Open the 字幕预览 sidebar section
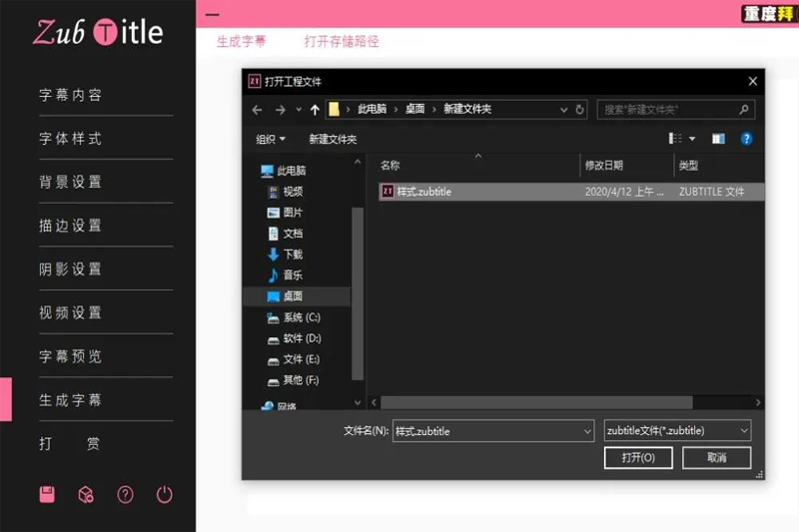The image size is (799, 532). [70, 356]
